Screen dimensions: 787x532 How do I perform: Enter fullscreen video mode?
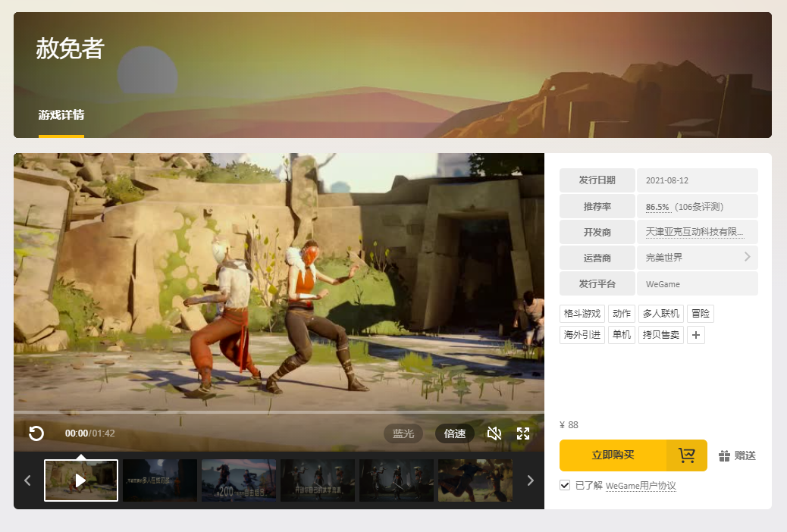tap(523, 433)
